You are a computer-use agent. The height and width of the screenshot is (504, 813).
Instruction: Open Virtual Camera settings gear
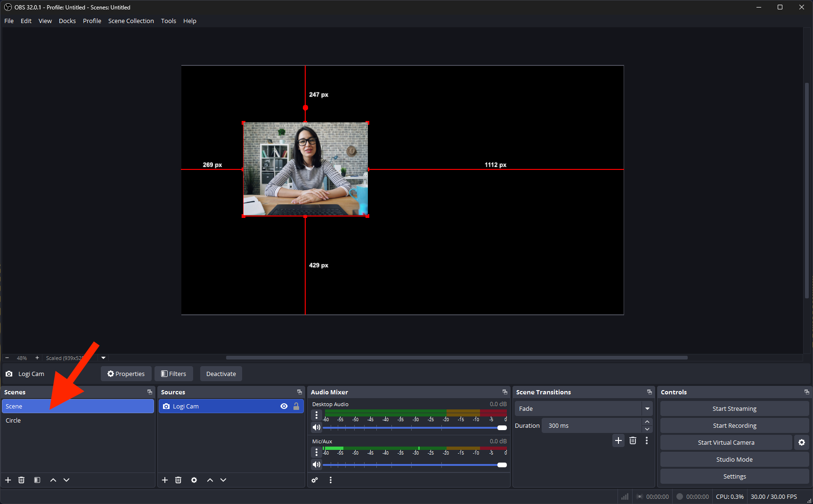(x=802, y=442)
